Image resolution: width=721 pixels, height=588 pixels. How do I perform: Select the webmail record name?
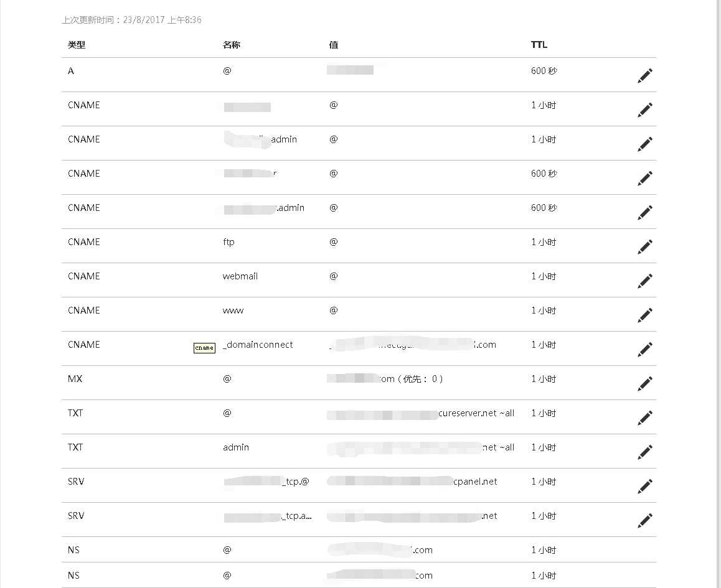point(240,276)
